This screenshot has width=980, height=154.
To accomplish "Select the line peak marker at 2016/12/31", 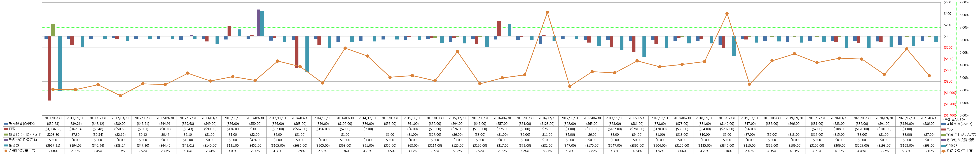I will [547, 12].
